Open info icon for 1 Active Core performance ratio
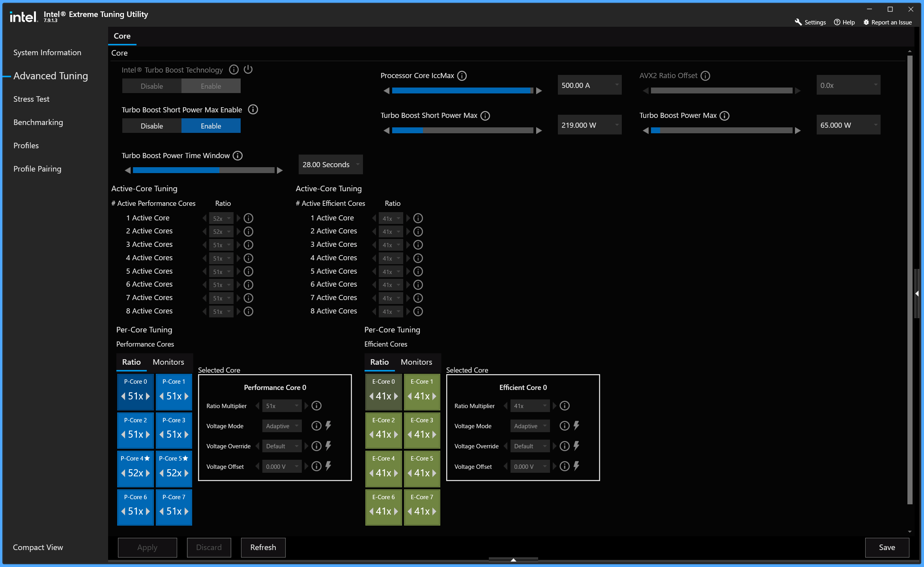 tap(249, 218)
